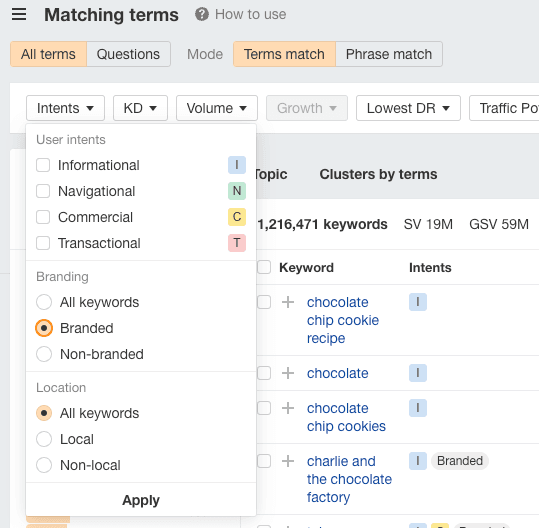Click the Navigational intent badge N
The height and width of the screenshot is (528, 539).
pos(237,191)
